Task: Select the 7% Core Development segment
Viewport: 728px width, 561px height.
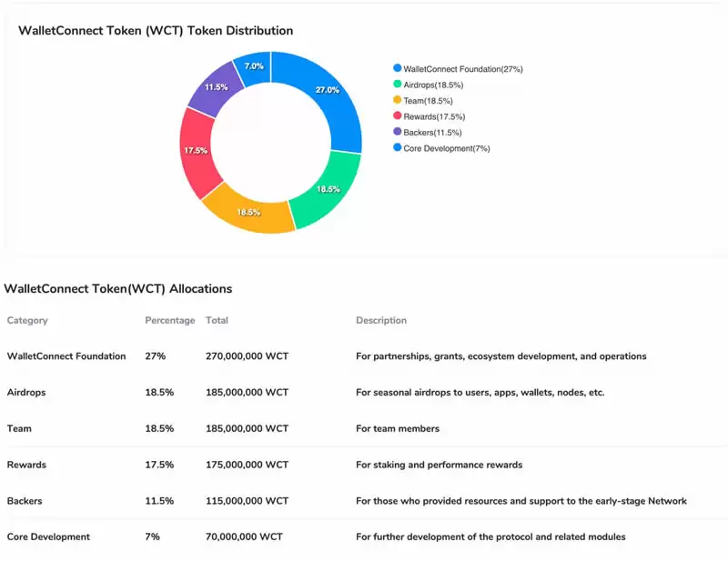Action: pyautogui.click(x=256, y=66)
